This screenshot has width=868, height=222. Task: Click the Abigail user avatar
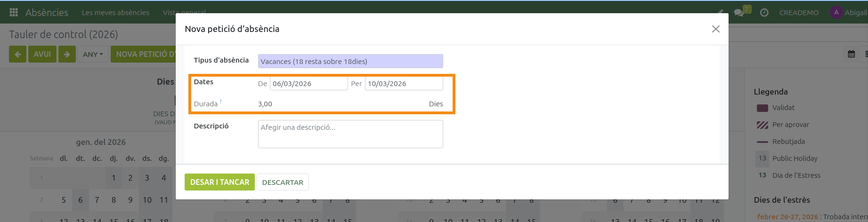[836, 13]
